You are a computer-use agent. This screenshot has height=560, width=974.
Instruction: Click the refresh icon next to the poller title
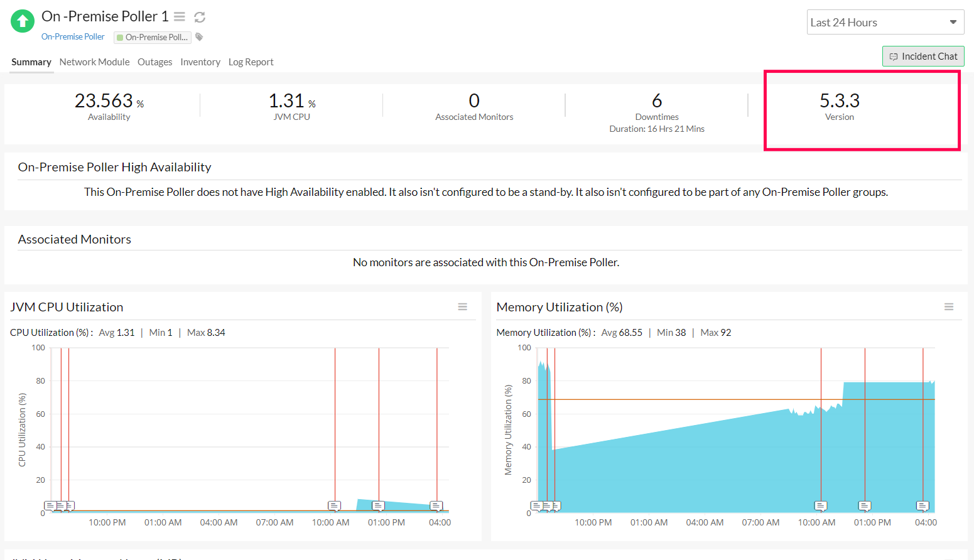point(200,17)
